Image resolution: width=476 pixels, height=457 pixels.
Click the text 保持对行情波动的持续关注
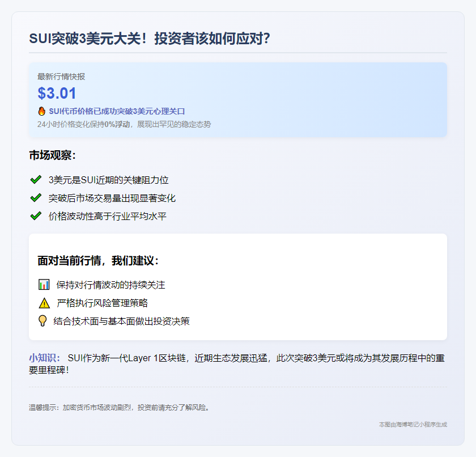[x=110, y=285]
